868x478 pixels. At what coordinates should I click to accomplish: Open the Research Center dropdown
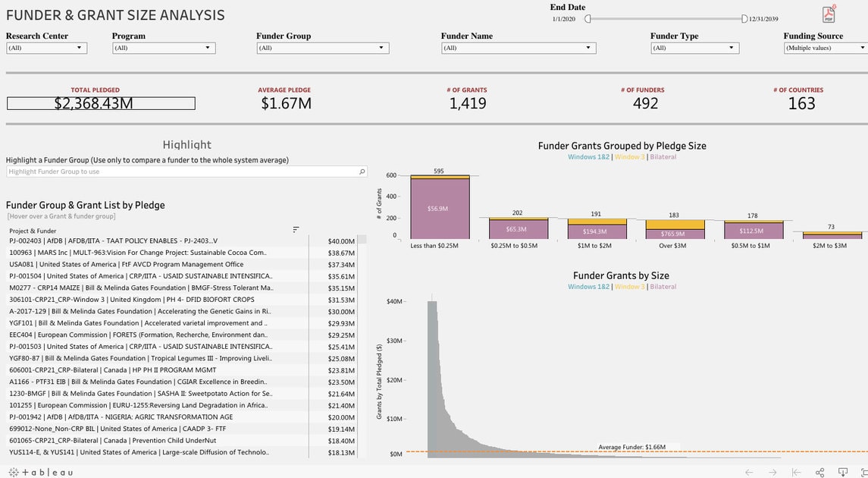(46, 48)
